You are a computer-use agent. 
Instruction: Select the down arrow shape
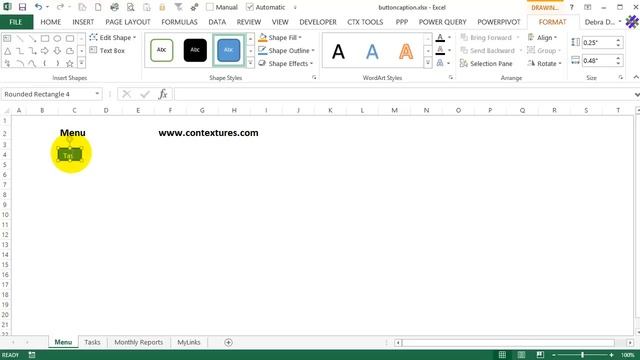click(x=57, y=51)
